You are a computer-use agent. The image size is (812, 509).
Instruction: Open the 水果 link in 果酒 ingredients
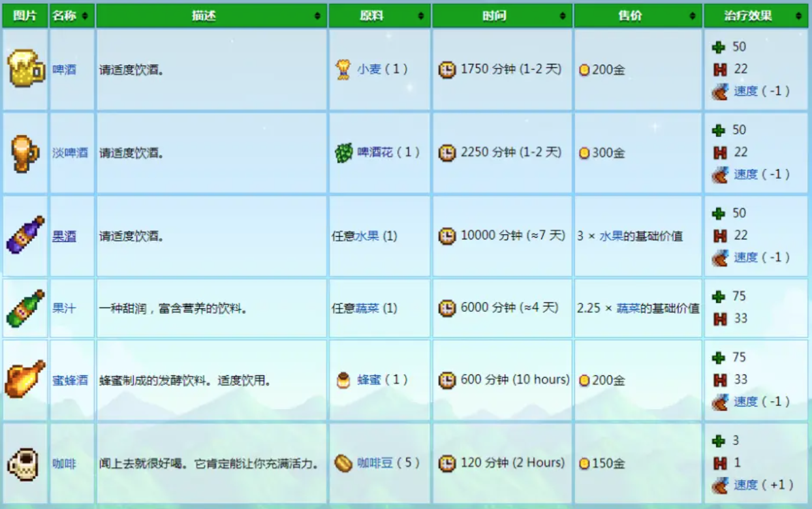pyautogui.click(x=367, y=236)
